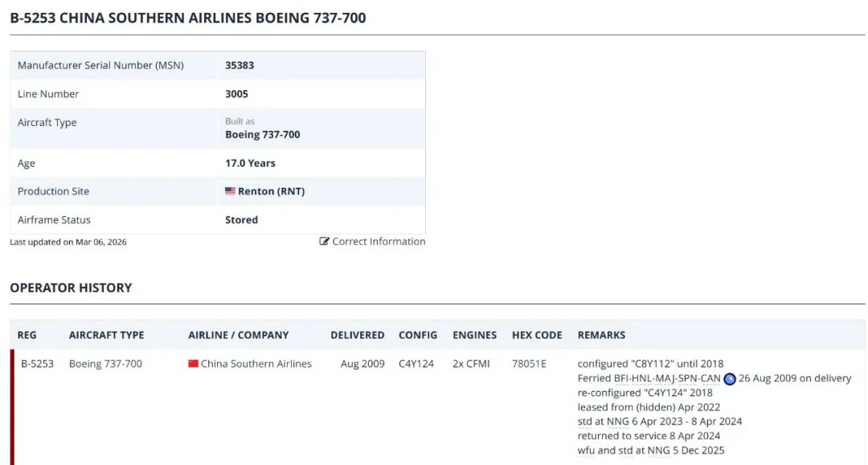This screenshot has width=868, height=465.
Task: Click the CAN airport code in remarks
Action: [x=710, y=378]
